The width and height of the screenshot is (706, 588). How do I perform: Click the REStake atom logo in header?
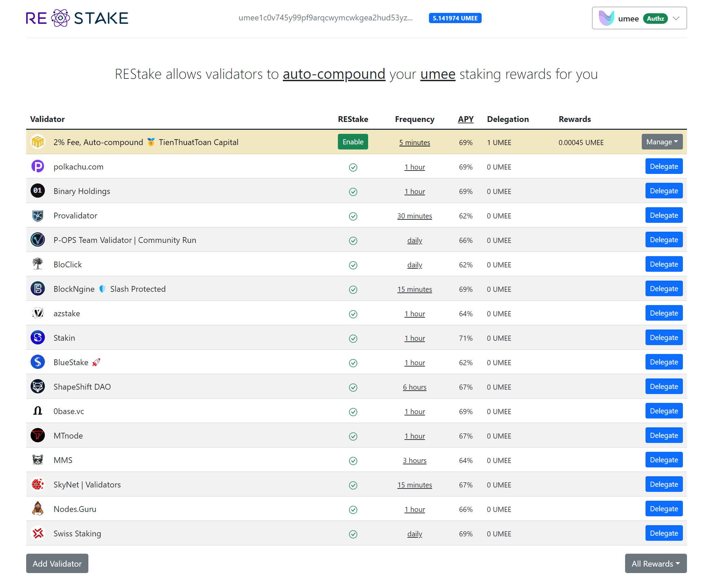(61, 18)
